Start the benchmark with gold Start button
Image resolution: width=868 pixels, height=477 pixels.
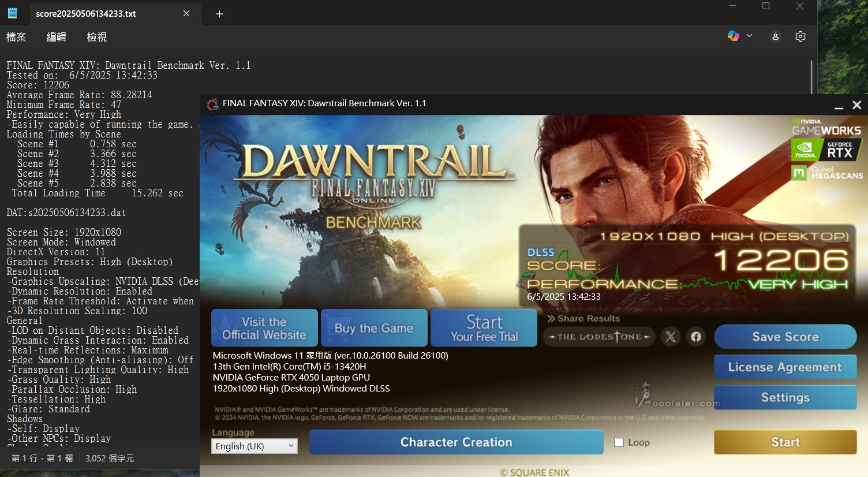click(x=785, y=442)
